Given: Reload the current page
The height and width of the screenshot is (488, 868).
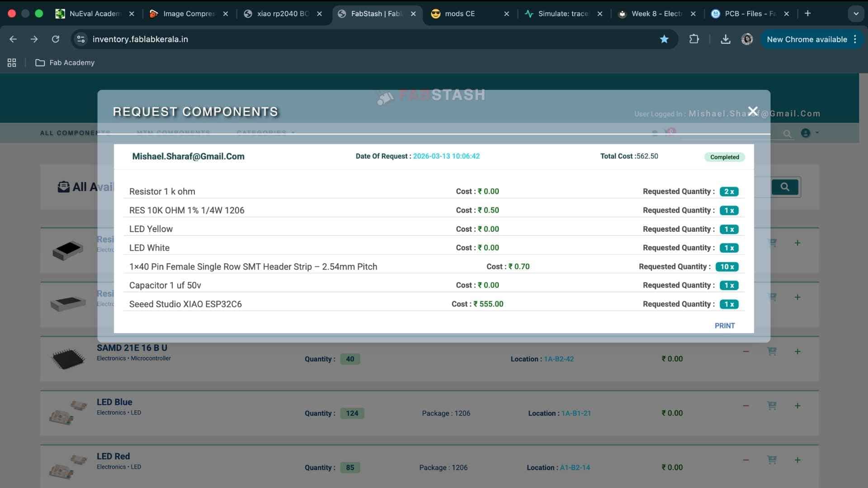Looking at the screenshot, I should 55,39.
